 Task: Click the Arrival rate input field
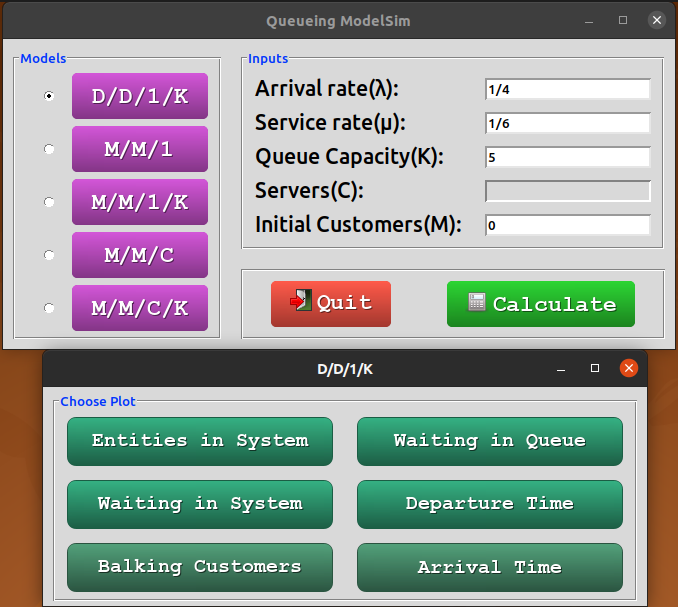point(567,89)
